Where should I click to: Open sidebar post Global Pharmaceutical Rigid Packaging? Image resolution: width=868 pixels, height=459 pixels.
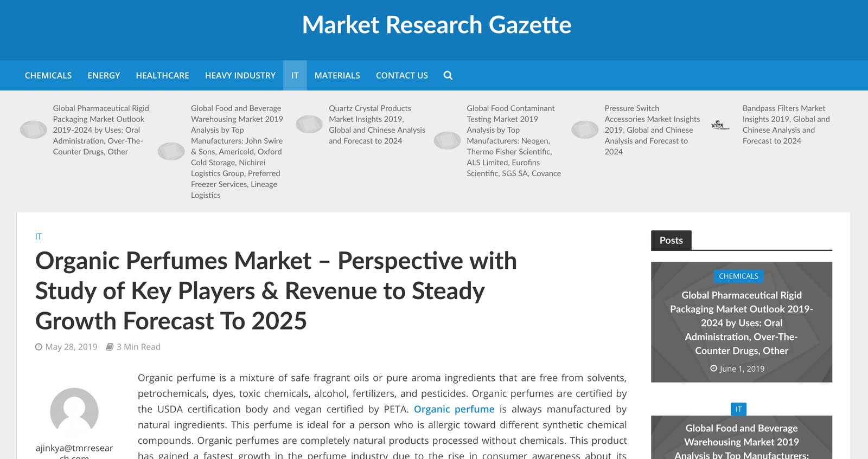point(742,323)
